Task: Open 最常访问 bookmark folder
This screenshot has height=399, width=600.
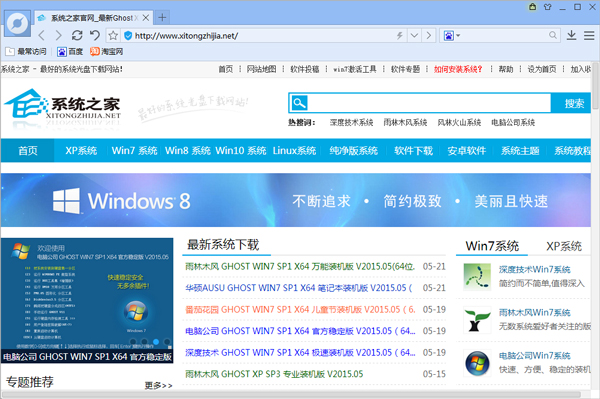Action: tap(26, 51)
